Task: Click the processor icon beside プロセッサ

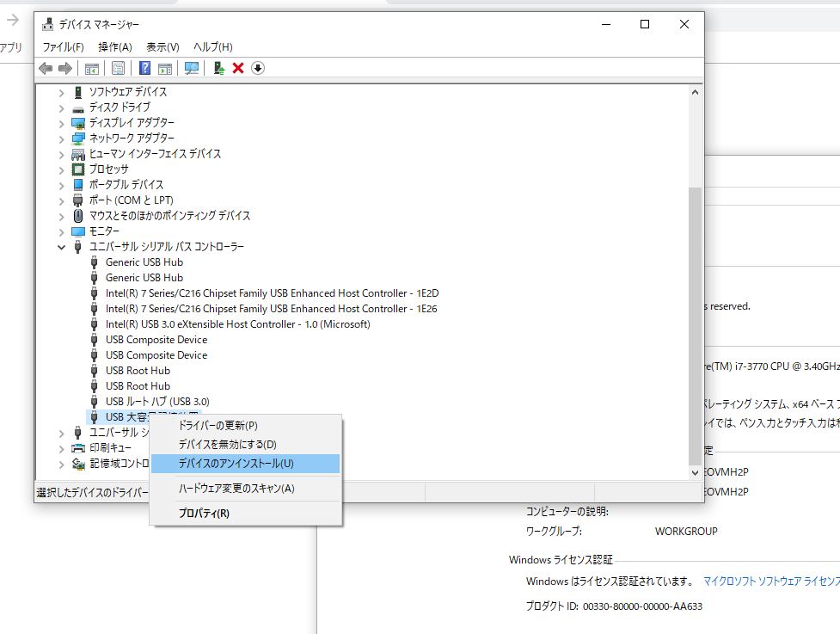Action: click(x=77, y=169)
